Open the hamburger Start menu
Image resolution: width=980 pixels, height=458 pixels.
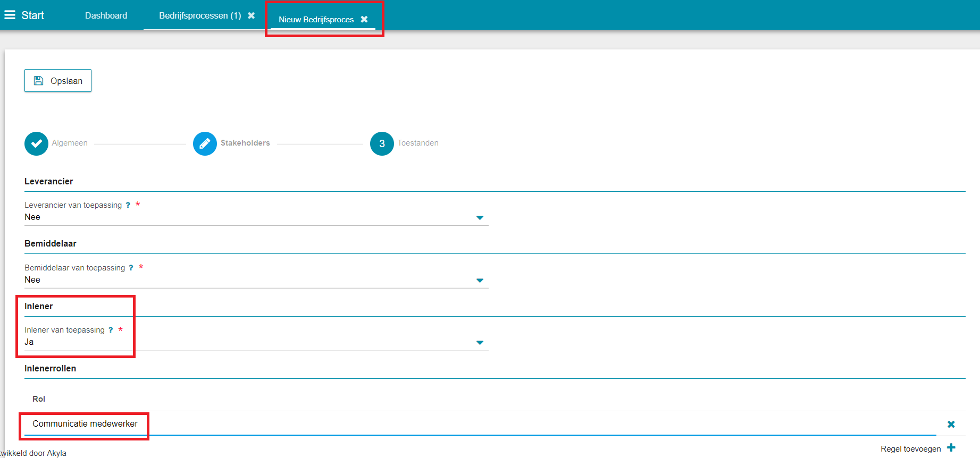(x=10, y=15)
